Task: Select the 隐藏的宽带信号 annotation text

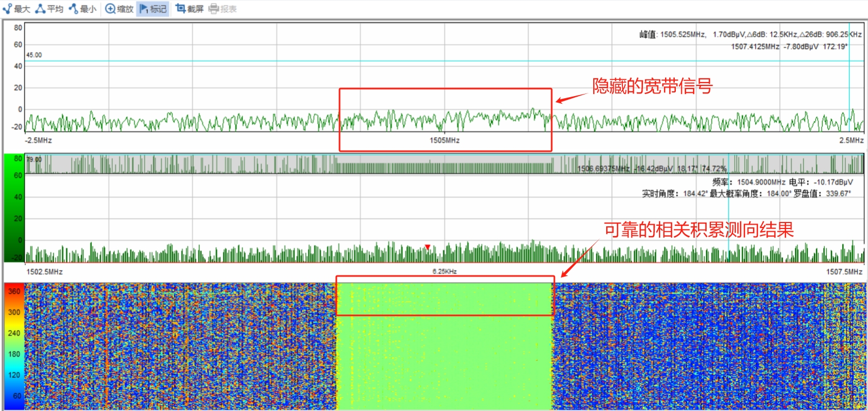Action: [x=652, y=86]
